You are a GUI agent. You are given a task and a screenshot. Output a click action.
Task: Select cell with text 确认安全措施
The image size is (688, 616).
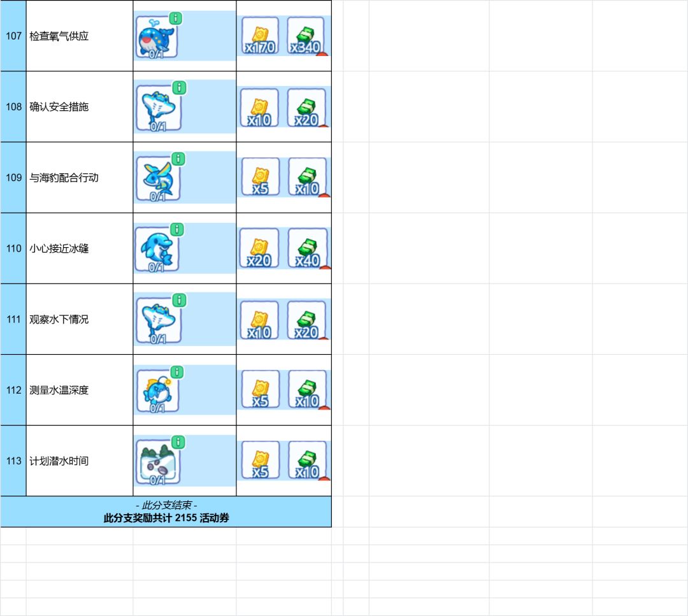click(80, 106)
